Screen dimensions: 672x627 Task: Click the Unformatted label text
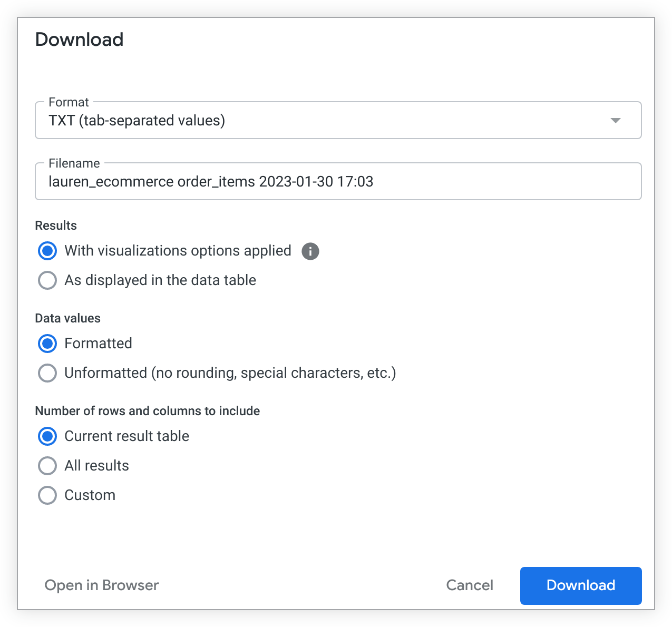point(230,373)
